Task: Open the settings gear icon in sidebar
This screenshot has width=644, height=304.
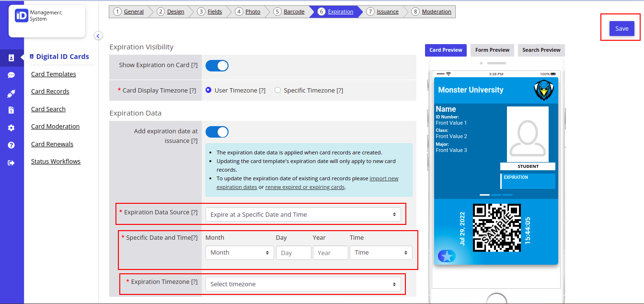Action: 11,128
